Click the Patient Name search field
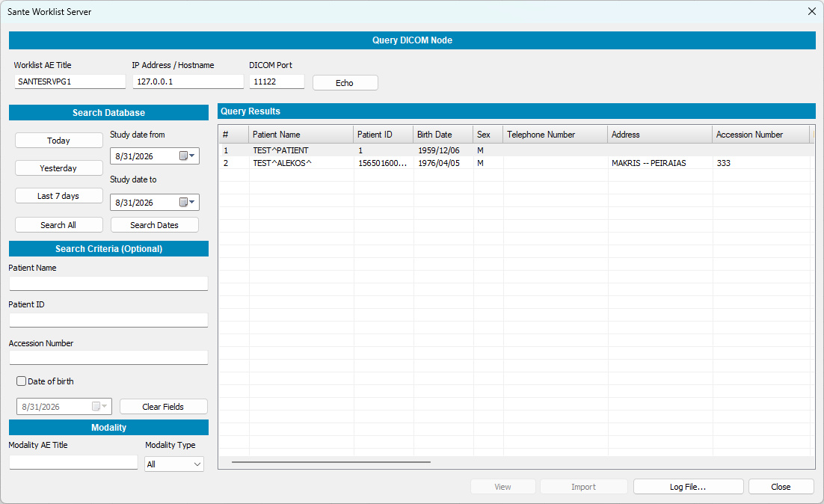 pyautogui.click(x=108, y=283)
